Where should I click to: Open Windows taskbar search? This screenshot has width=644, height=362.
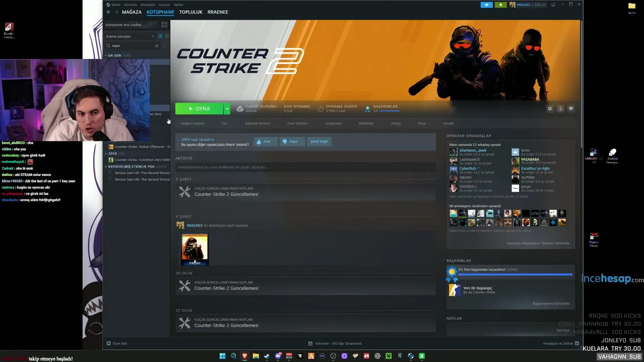click(x=233, y=356)
